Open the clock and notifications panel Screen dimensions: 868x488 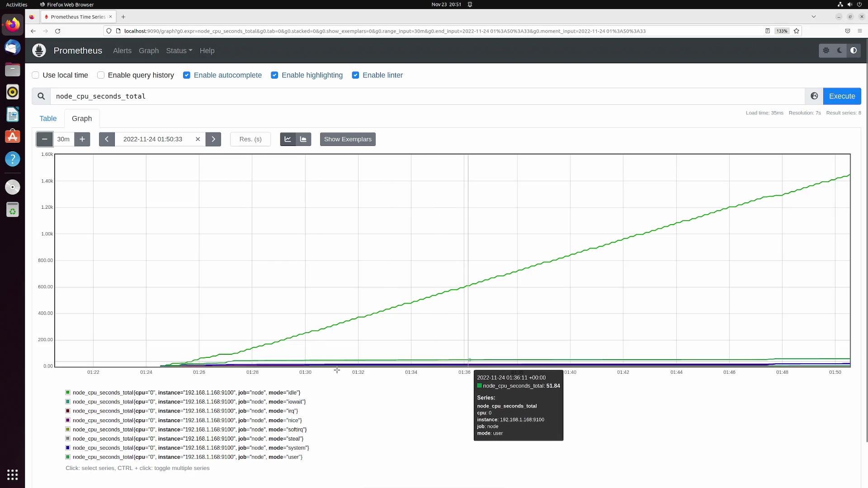pyautogui.click(x=446, y=5)
